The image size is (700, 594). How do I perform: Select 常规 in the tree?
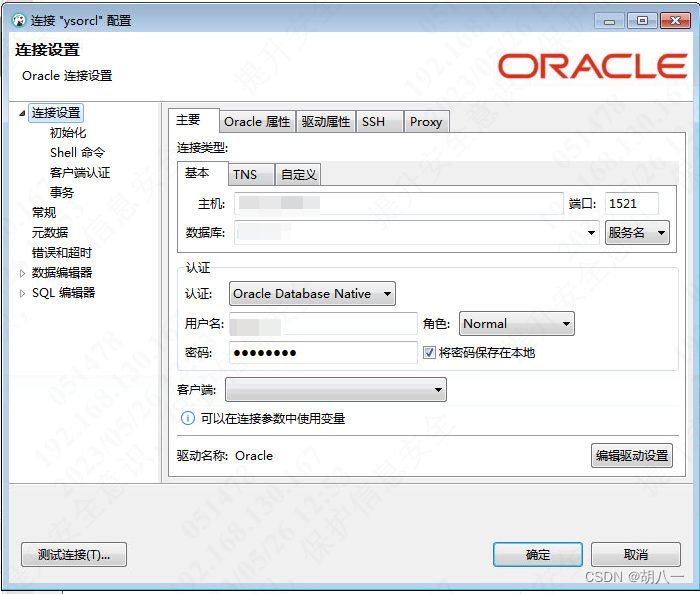click(x=44, y=212)
